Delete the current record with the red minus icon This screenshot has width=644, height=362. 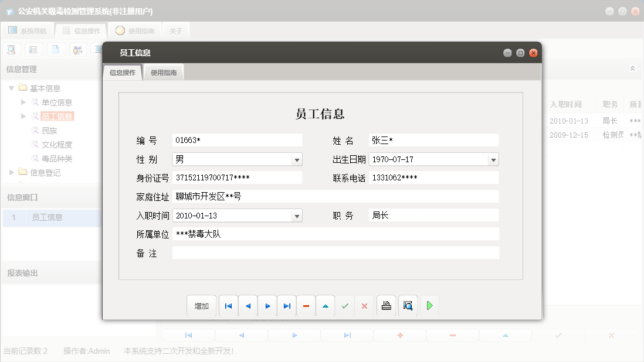tap(306, 305)
